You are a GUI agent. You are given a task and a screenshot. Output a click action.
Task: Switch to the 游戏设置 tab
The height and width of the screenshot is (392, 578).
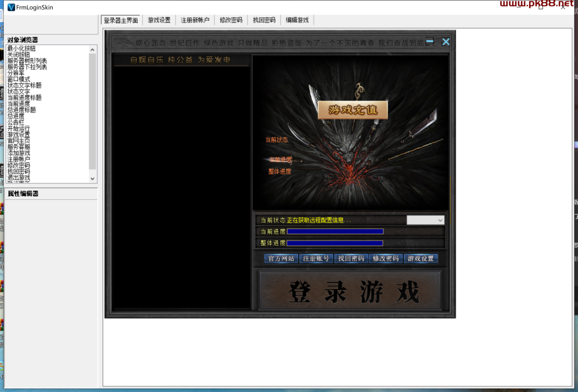point(159,20)
